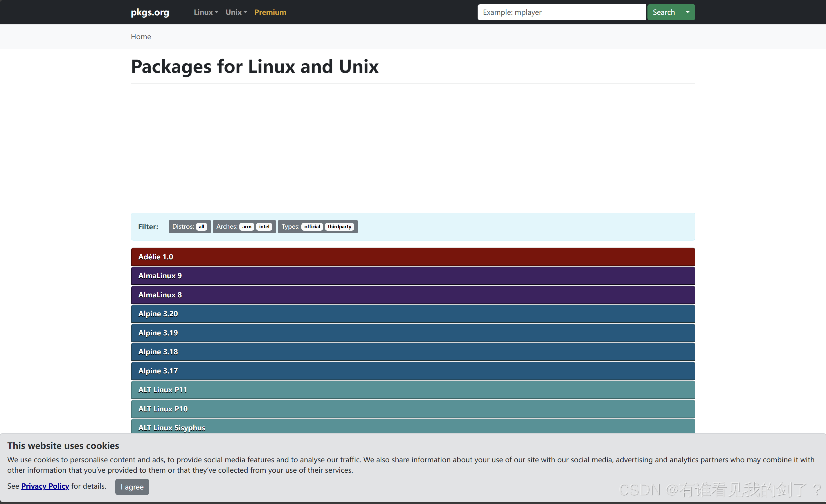Expand the Unix dropdown menu
The height and width of the screenshot is (504, 826).
(236, 12)
